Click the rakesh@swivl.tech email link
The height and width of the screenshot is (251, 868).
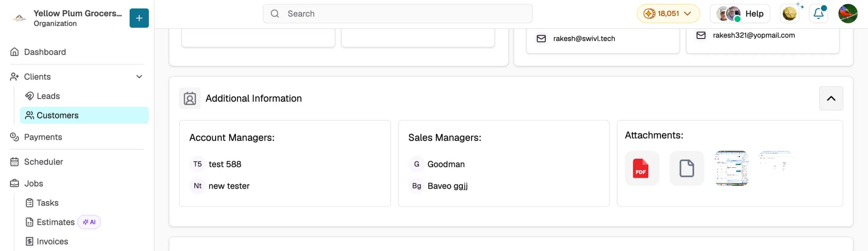tap(584, 38)
